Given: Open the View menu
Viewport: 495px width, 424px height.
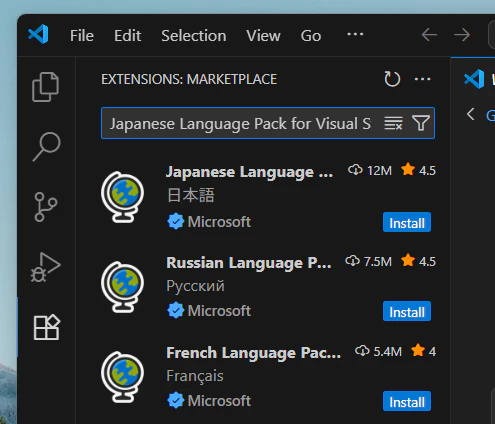Looking at the screenshot, I should click(263, 36).
